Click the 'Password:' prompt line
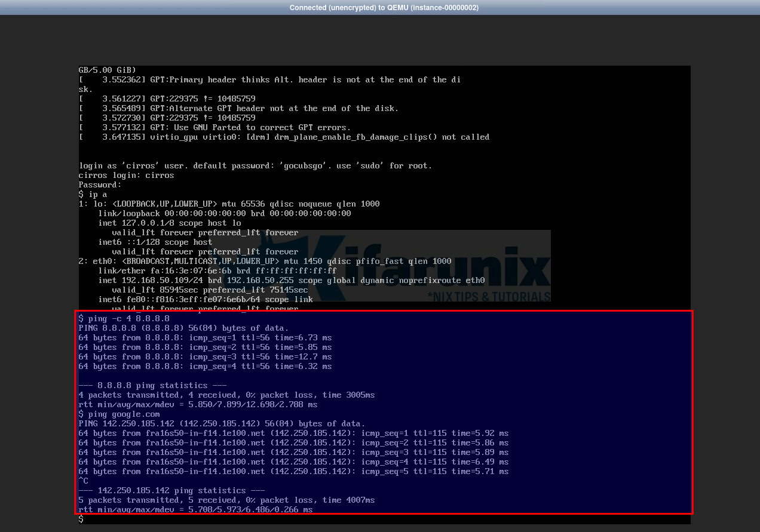 tap(100, 185)
